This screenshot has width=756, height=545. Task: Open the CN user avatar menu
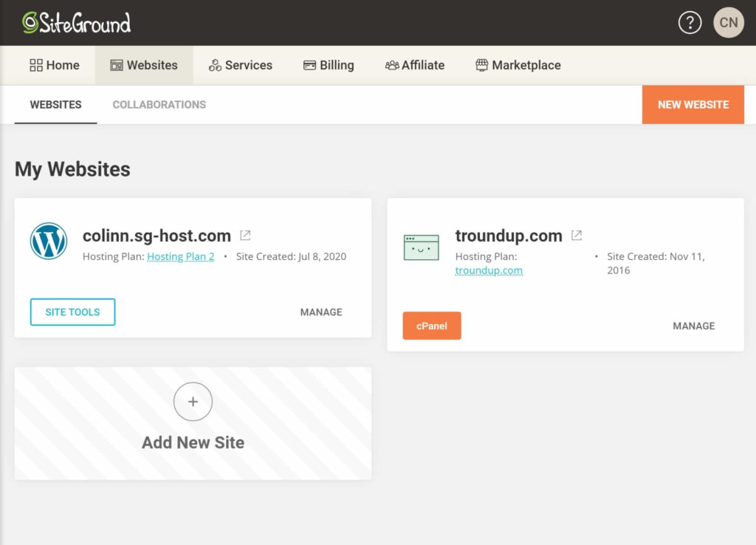point(729,23)
